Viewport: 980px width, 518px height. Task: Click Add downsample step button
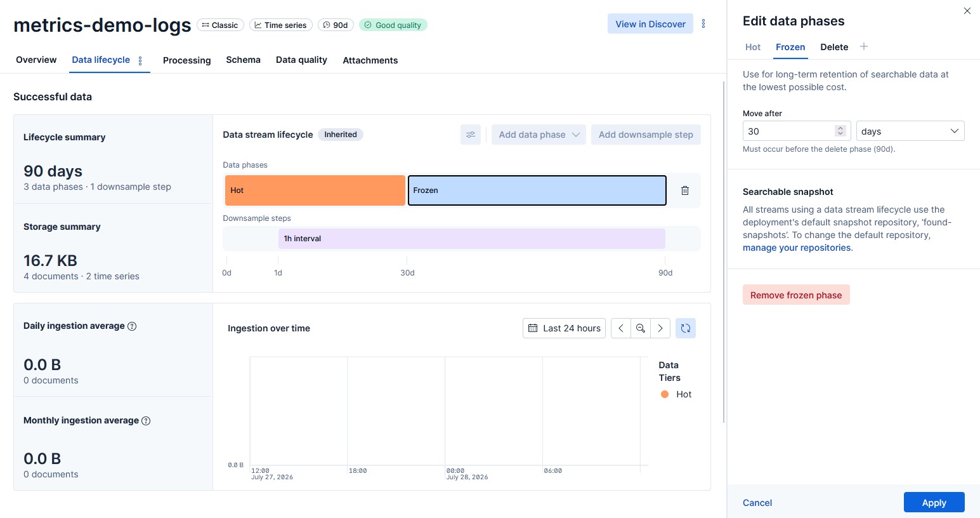tap(646, 135)
